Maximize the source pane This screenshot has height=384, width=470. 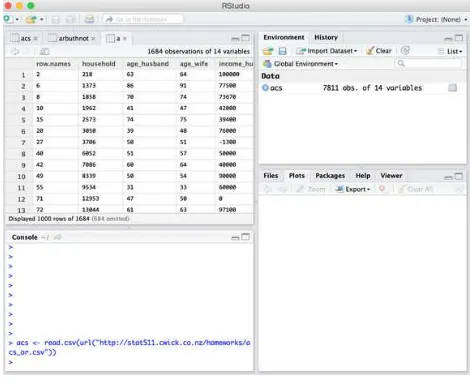point(245,38)
